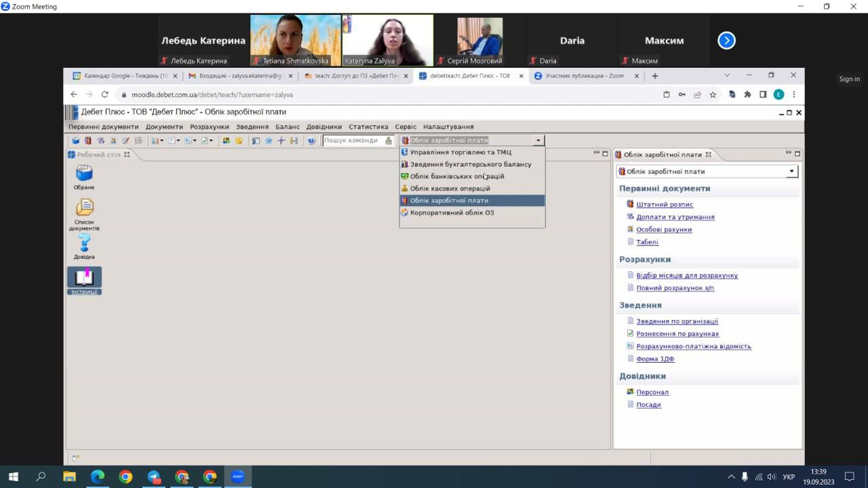Open the Інструкції book icon

pos(84,278)
